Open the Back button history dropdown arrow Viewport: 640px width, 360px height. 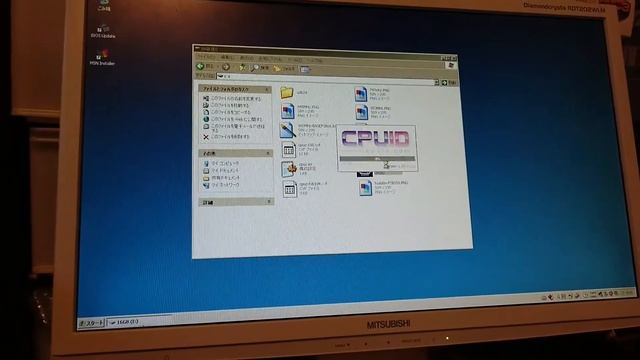(x=217, y=67)
